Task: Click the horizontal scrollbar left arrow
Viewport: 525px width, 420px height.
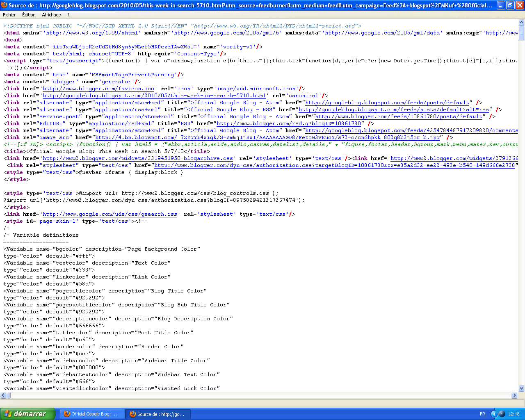Action: click(x=3, y=395)
